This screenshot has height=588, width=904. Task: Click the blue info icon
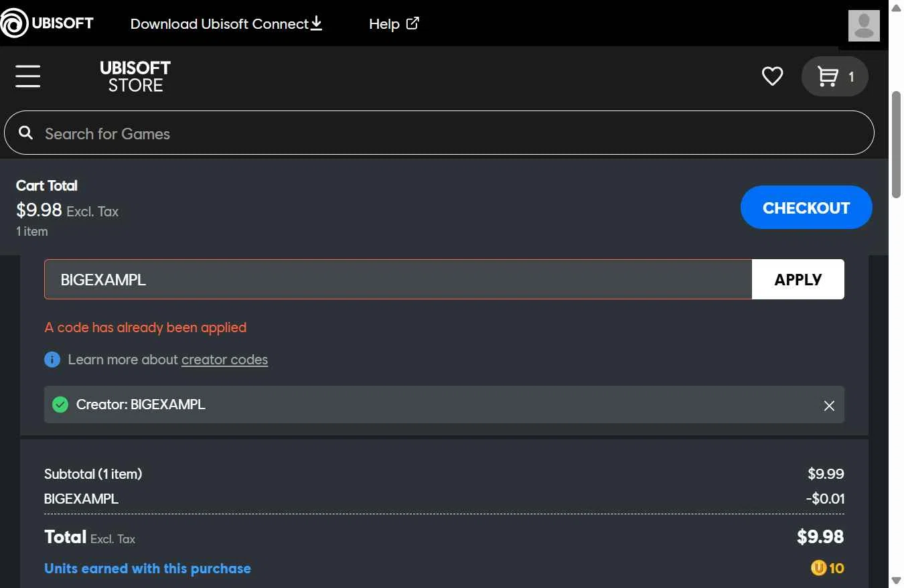pyautogui.click(x=52, y=360)
